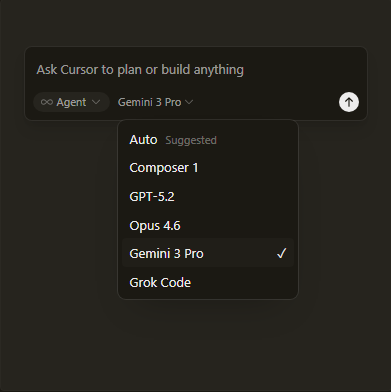Select the Auto model option
The height and width of the screenshot is (392, 391).
[208, 140]
